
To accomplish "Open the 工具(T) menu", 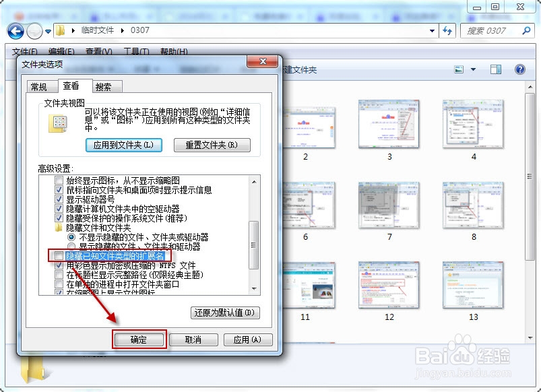I will (x=136, y=51).
